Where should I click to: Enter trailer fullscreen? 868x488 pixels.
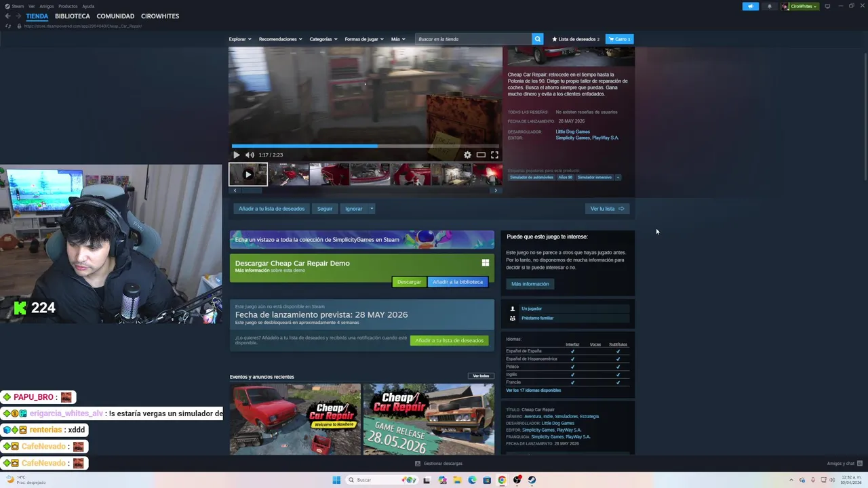click(x=494, y=155)
